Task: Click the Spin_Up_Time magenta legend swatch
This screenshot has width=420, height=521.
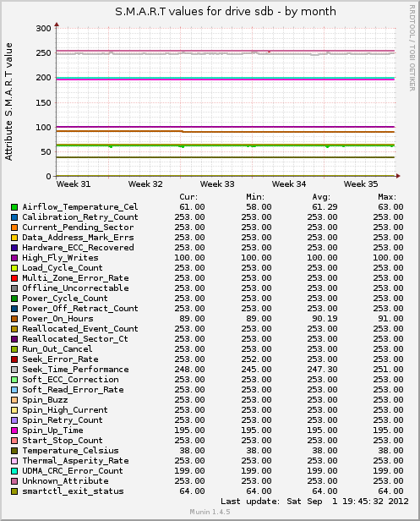Action: tap(14, 431)
